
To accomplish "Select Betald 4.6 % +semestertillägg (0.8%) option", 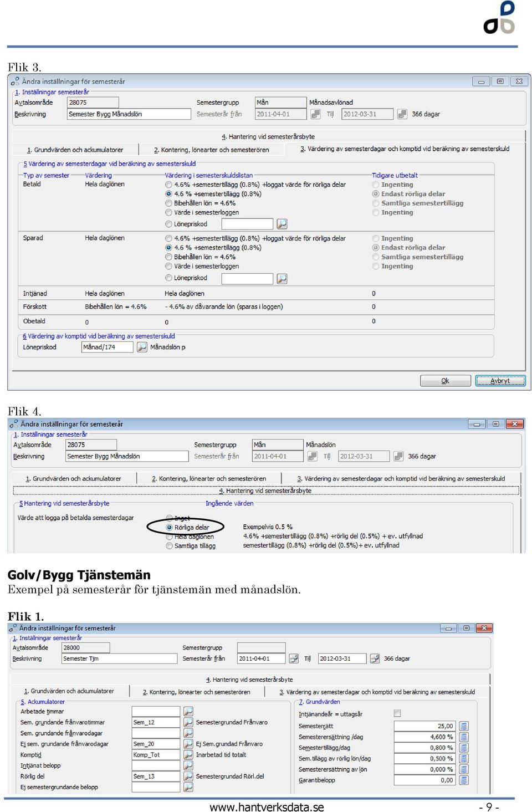I will tap(168, 194).
